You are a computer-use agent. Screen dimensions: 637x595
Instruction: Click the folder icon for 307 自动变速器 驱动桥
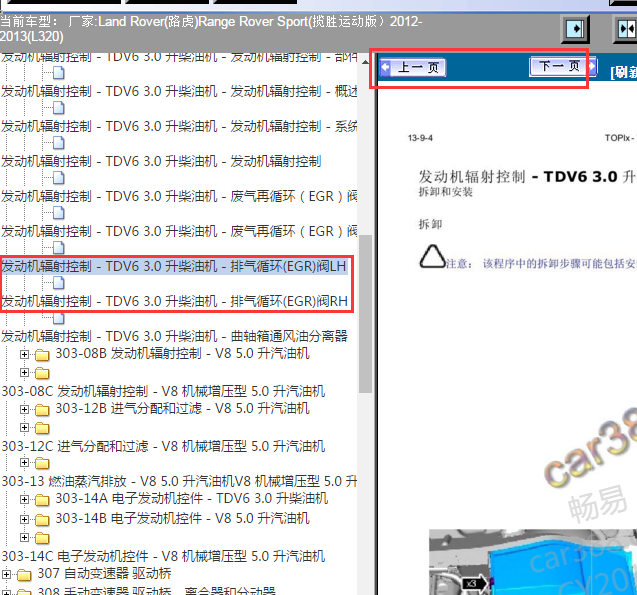coord(24,575)
